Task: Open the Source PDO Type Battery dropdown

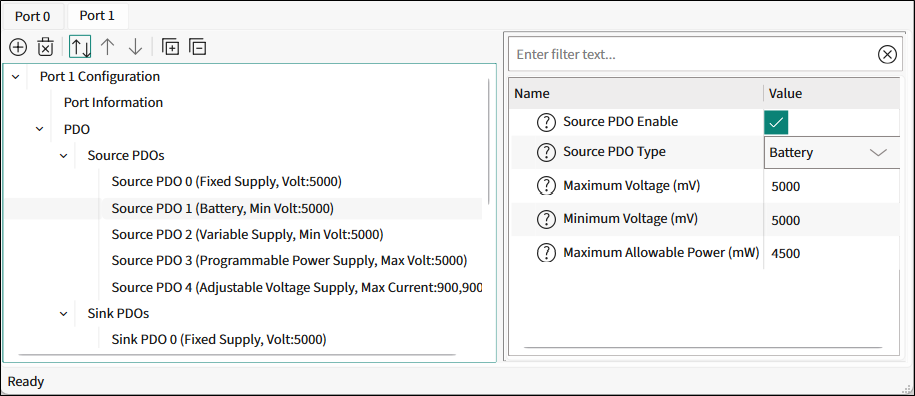Action: (x=832, y=153)
